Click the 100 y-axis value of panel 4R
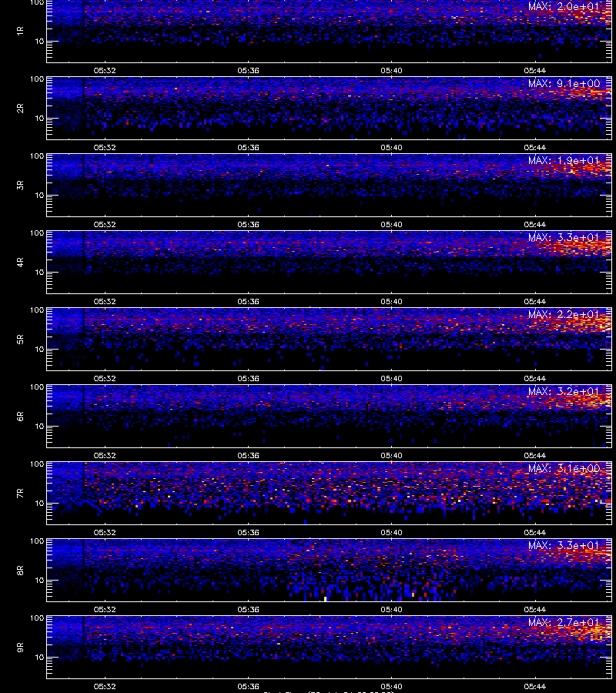 click(x=37, y=233)
